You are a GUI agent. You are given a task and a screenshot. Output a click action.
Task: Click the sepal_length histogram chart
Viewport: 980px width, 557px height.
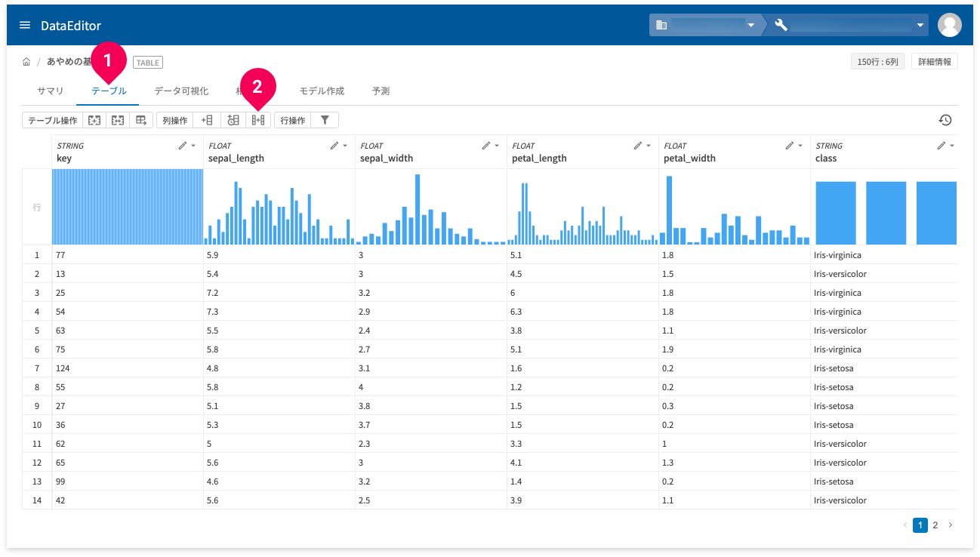click(279, 207)
